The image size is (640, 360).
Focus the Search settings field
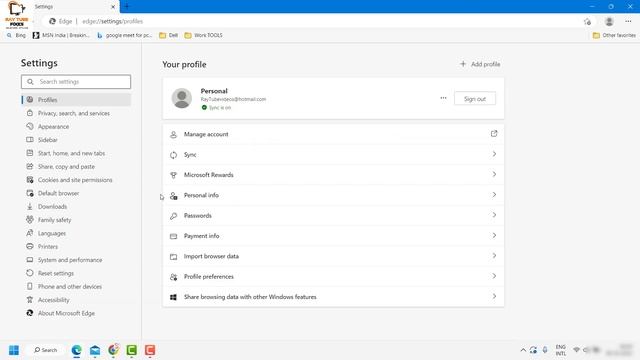pos(76,82)
